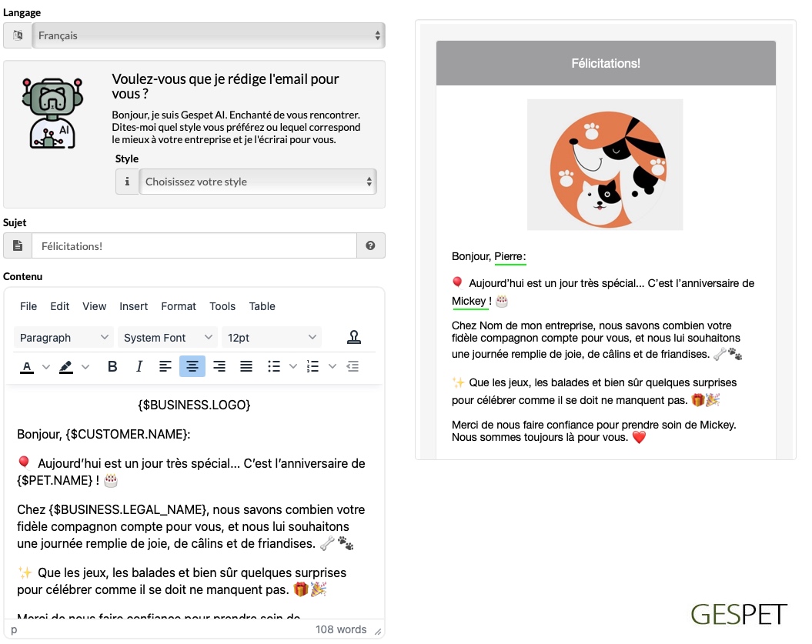This screenshot has height=644, width=812.
Task: Toggle the center align button
Action: click(192, 366)
